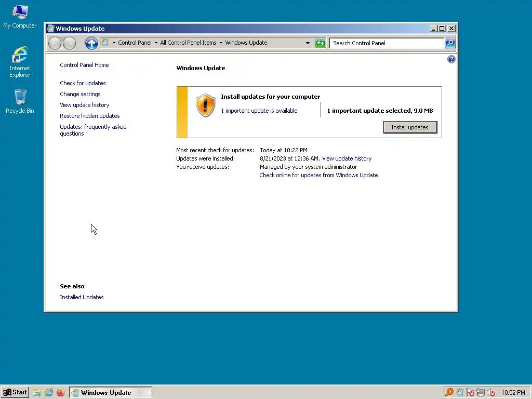Launch Firefox from quick launch
The width and height of the screenshot is (532, 399).
point(60,393)
